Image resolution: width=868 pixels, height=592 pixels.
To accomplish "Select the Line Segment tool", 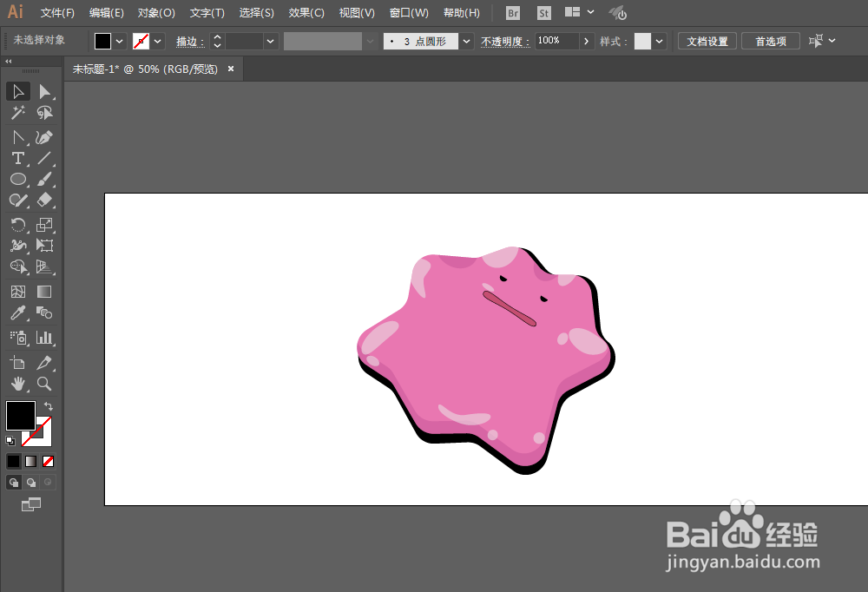I will 44,158.
